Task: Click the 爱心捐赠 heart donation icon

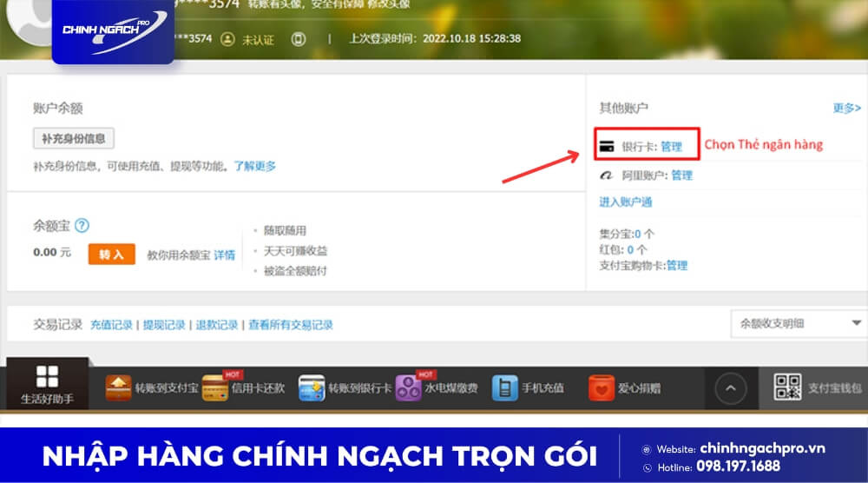Action: pyautogui.click(x=602, y=387)
